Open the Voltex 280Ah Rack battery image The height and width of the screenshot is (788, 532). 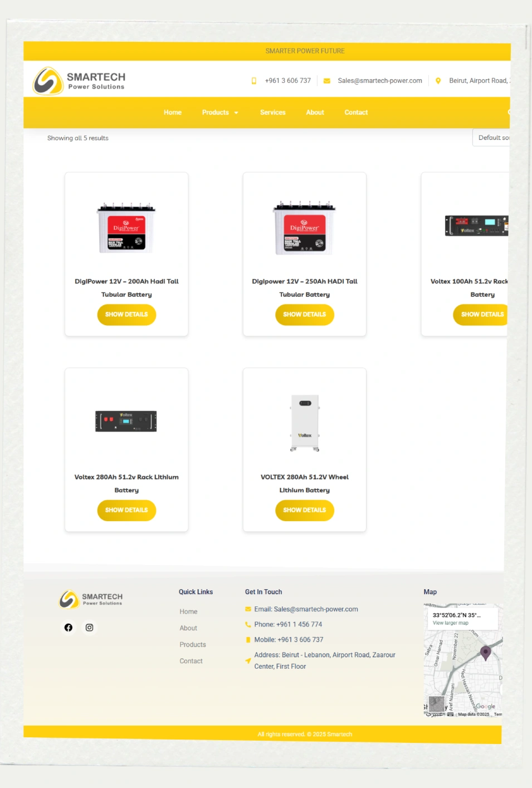pos(126,422)
